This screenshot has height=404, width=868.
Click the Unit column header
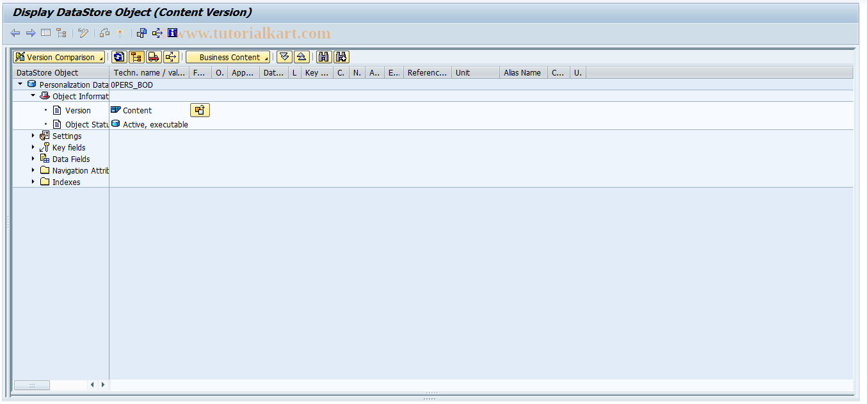[x=476, y=72]
